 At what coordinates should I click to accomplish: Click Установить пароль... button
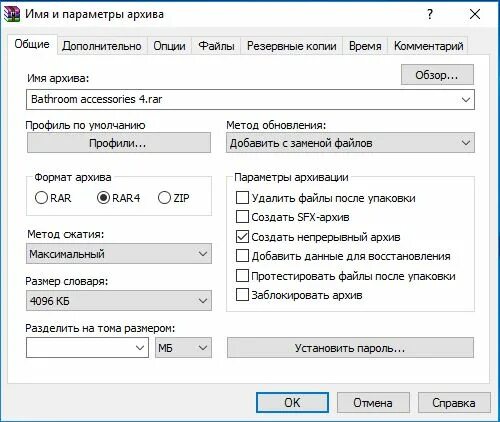(350, 348)
